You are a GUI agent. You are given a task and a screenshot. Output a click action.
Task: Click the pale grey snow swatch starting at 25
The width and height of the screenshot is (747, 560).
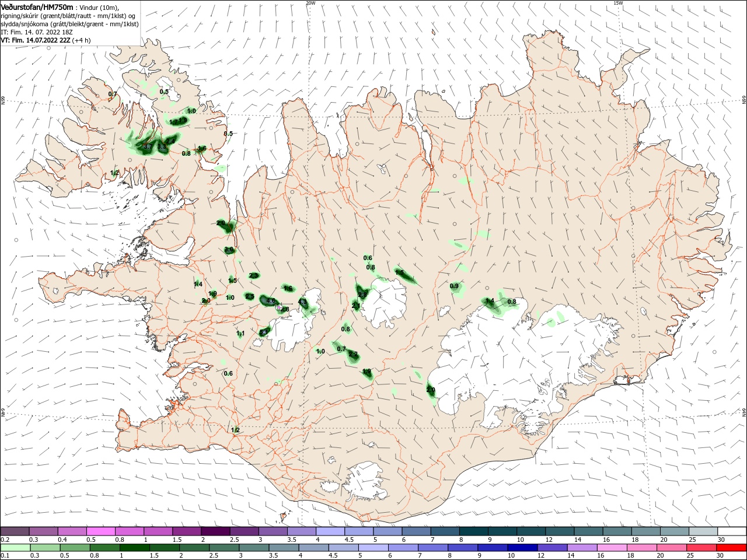703,531
